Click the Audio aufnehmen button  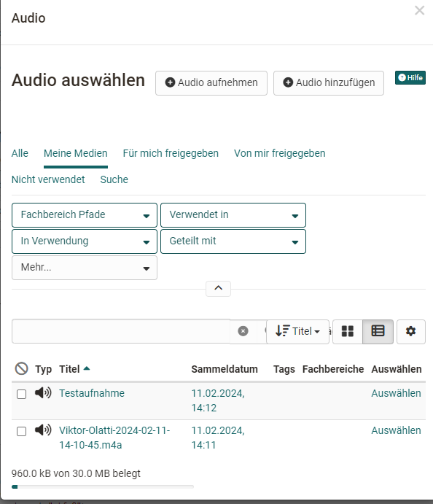tap(211, 83)
